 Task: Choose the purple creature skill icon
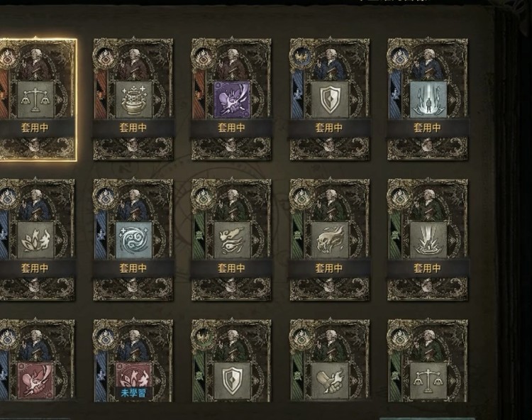(x=232, y=100)
